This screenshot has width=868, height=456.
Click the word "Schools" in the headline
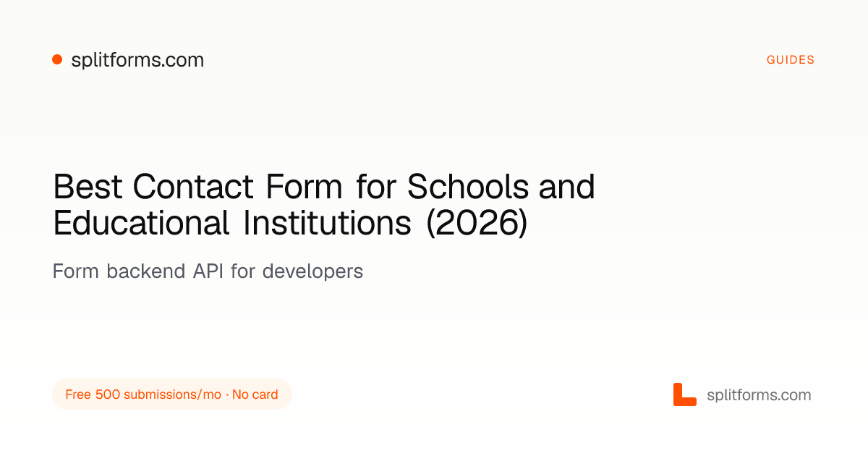469,187
